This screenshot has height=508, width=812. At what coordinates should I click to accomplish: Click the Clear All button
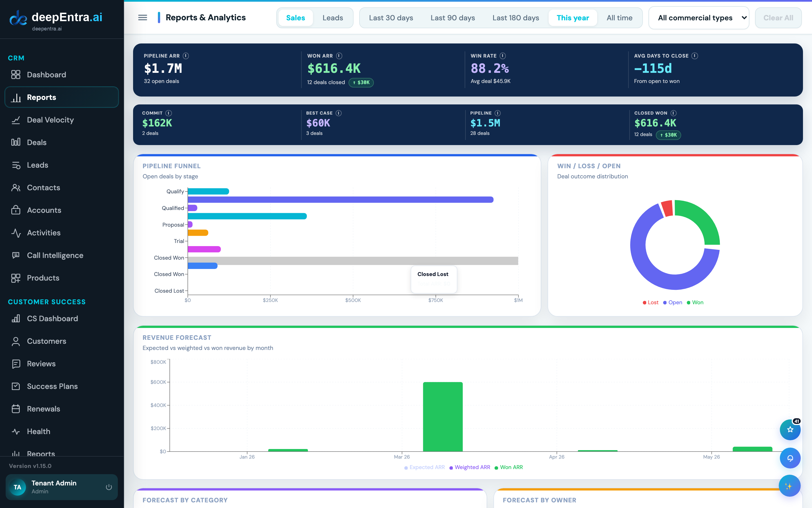tap(778, 18)
